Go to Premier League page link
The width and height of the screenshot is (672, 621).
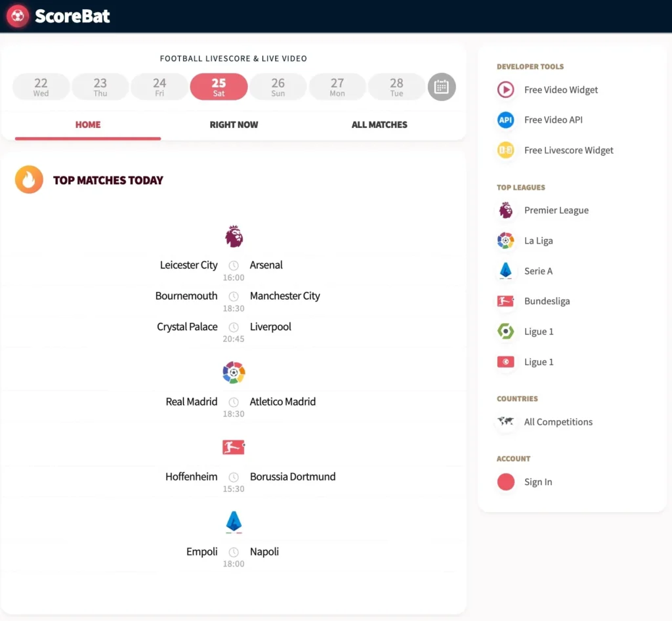[x=556, y=211]
